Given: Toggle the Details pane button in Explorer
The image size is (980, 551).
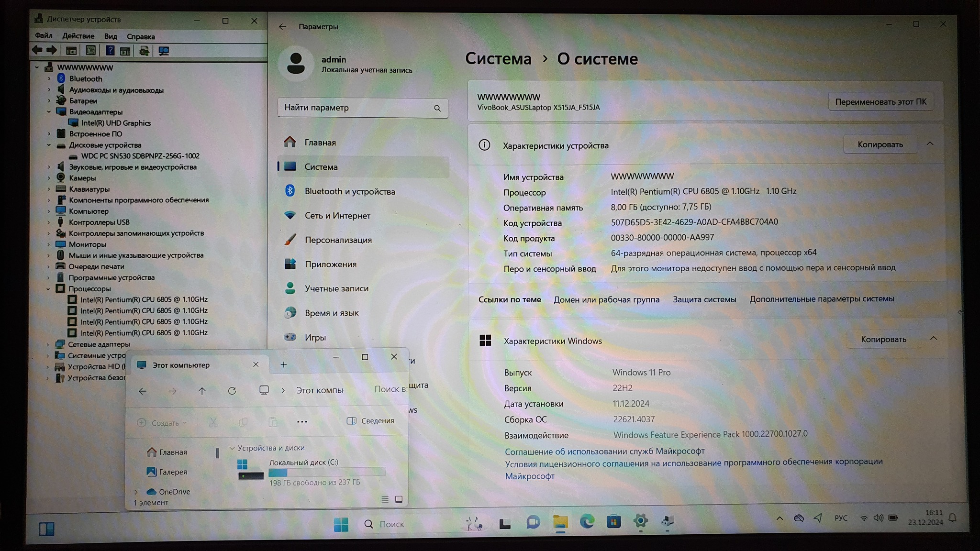Looking at the screenshot, I should click(370, 421).
